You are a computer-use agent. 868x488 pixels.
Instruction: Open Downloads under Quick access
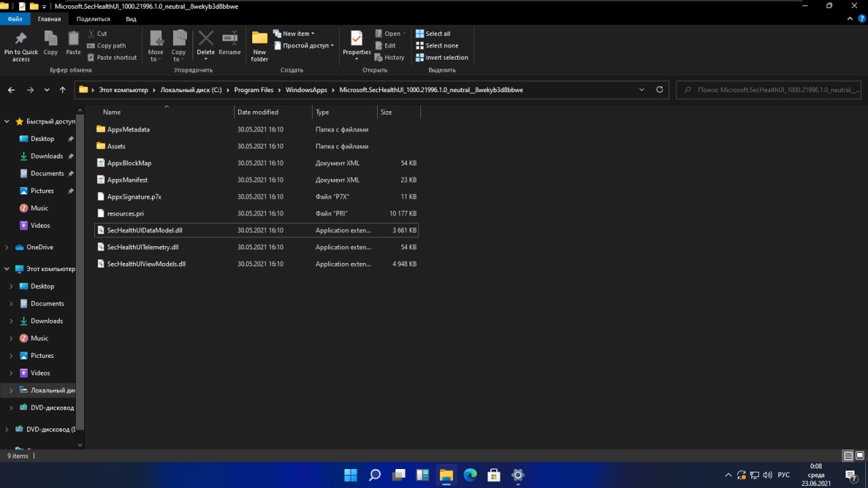[46, 156]
